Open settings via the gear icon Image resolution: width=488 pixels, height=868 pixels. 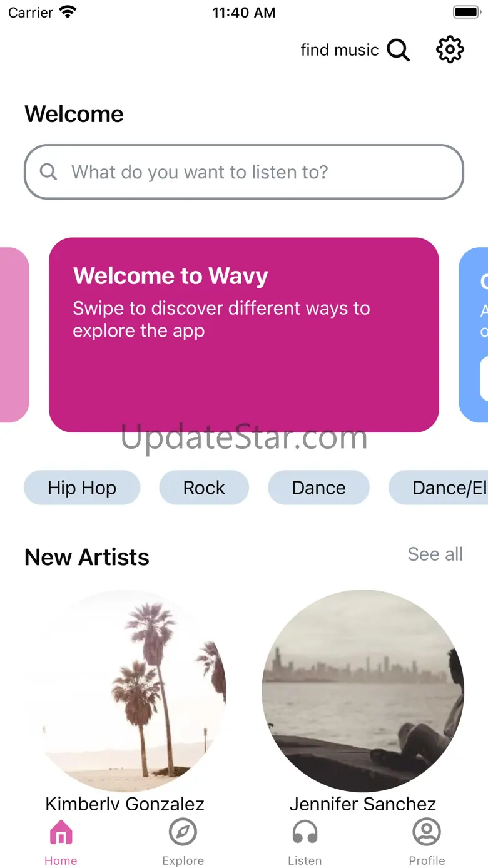[x=450, y=49]
